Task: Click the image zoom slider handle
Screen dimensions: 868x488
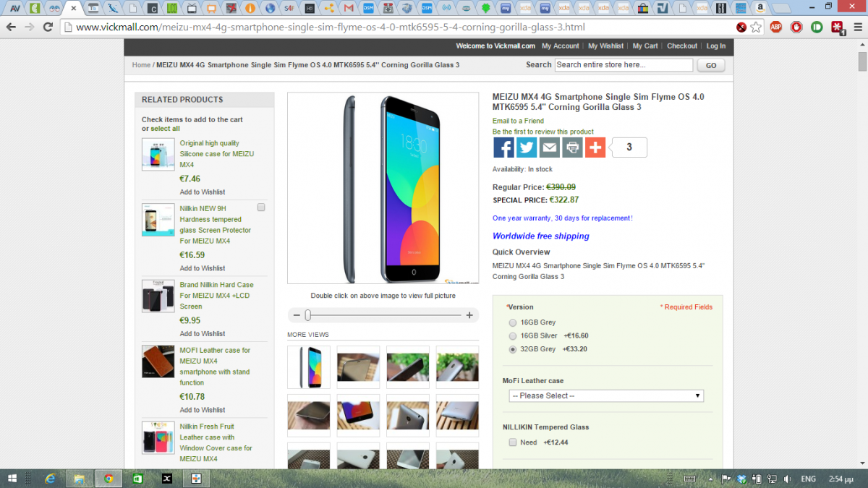Action: pyautogui.click(x=308, y=315)
